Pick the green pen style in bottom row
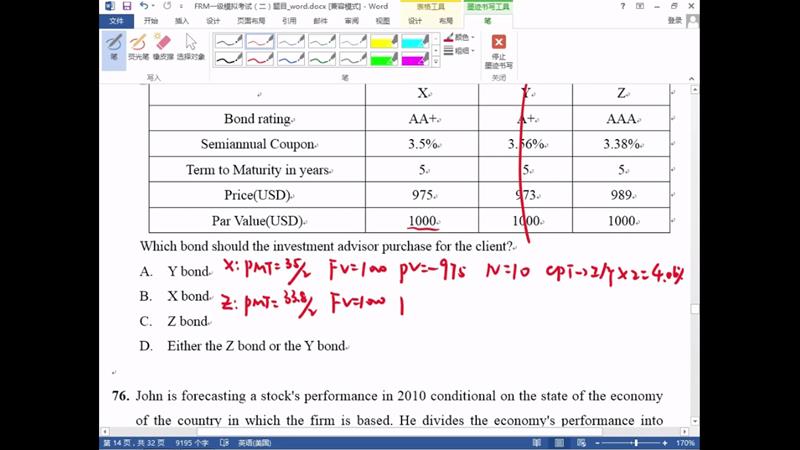This screenshot has width=800, height=450. click(322, 59)
